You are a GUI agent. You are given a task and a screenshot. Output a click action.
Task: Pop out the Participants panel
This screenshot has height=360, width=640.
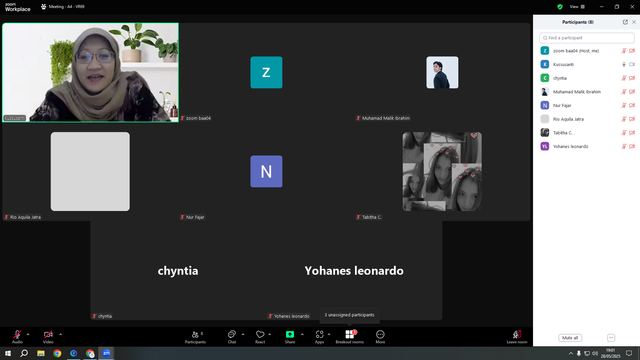click(x=625, y=22)
